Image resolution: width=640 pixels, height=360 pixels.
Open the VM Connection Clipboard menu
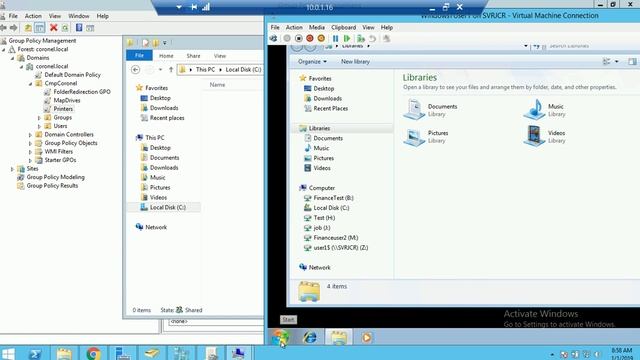344,27
